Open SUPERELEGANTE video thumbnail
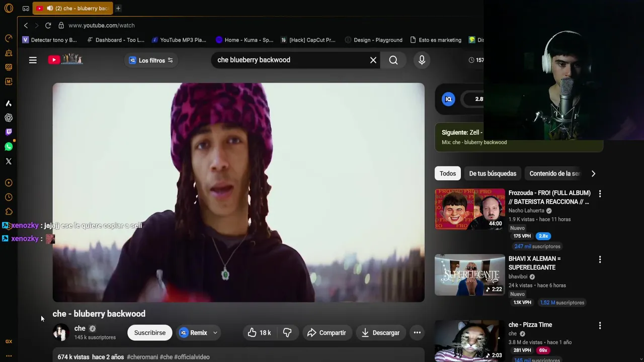This screenshot has width=644, height=362. 470,275
